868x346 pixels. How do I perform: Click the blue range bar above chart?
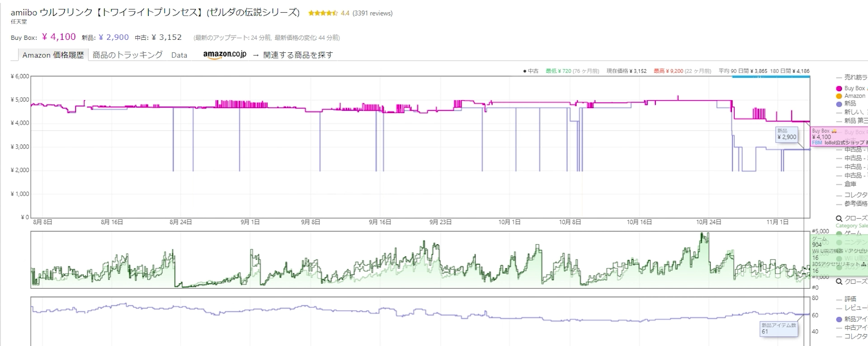pos(771,77)
